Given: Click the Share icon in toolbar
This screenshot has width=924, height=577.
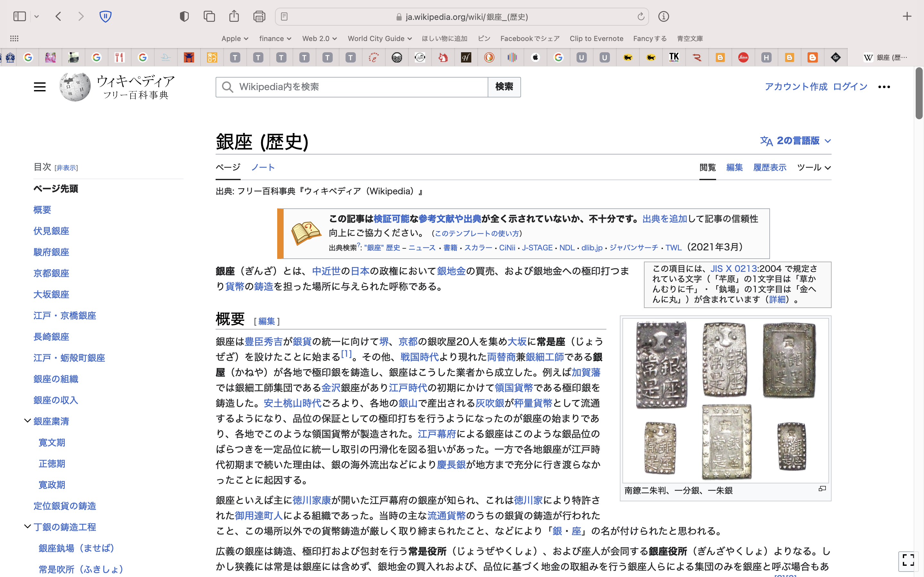Looking at the screenshot, I should [234, 16].
